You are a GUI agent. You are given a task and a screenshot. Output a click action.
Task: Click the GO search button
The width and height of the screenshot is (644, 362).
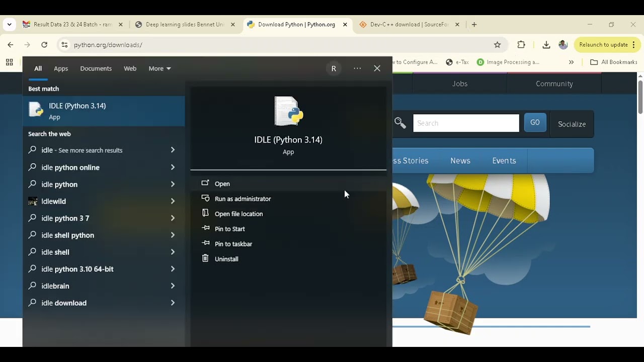[535, 123]
